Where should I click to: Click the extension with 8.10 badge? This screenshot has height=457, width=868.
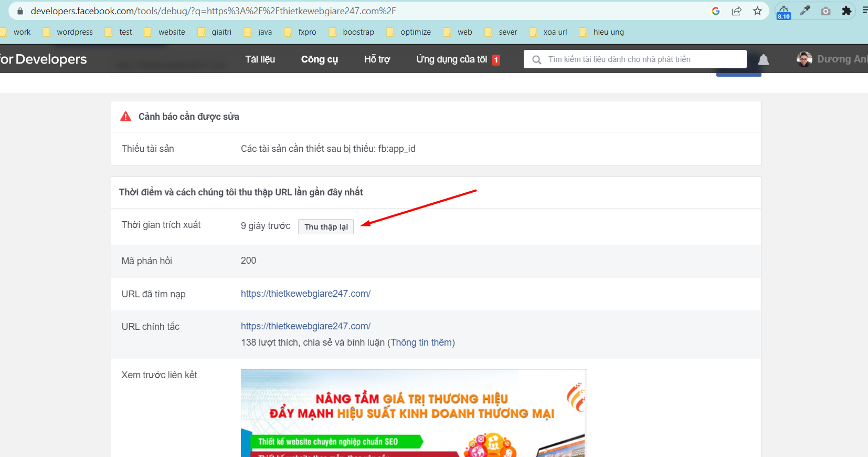784,12
